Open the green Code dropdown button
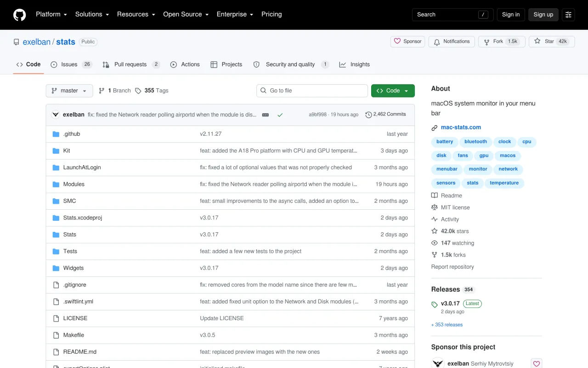This screenshot has width=588, height=368. tap(393, 91)
